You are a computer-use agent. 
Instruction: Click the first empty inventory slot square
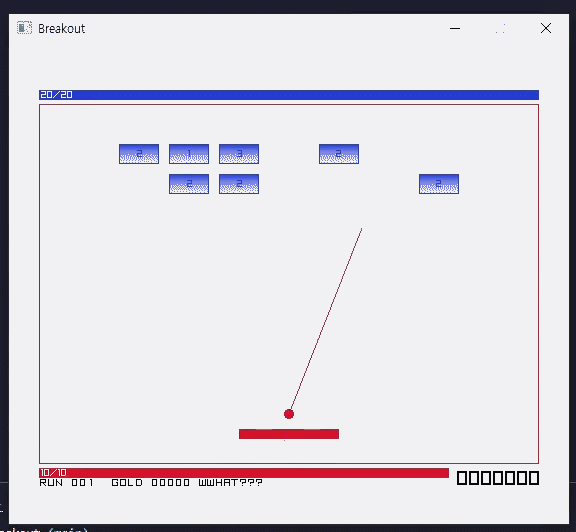[462, 478]
